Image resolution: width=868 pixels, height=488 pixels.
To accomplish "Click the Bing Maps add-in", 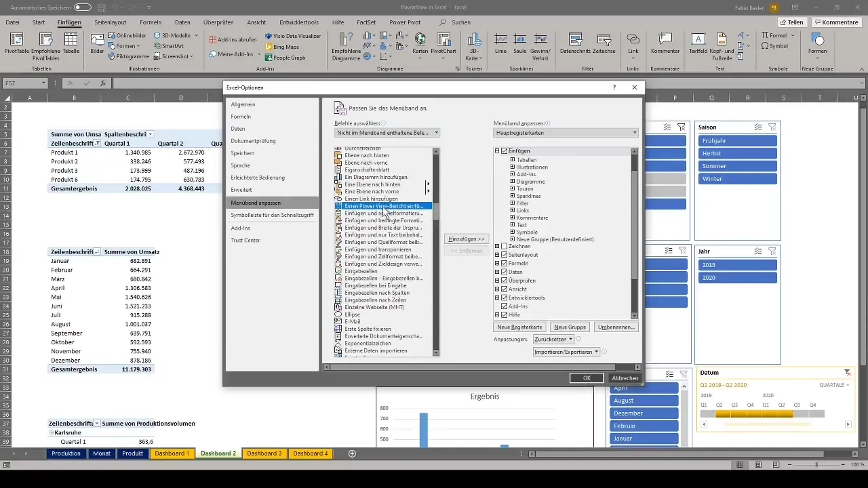I will (x=281, y=47).
